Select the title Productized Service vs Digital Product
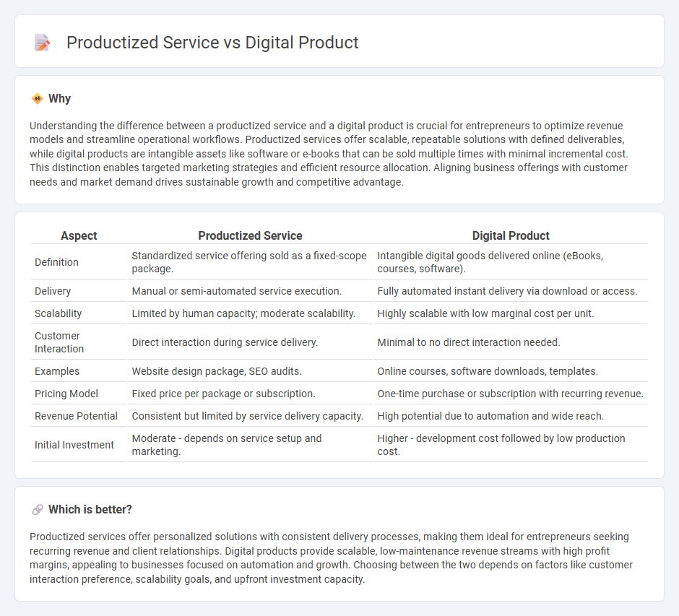 [212, 43]
